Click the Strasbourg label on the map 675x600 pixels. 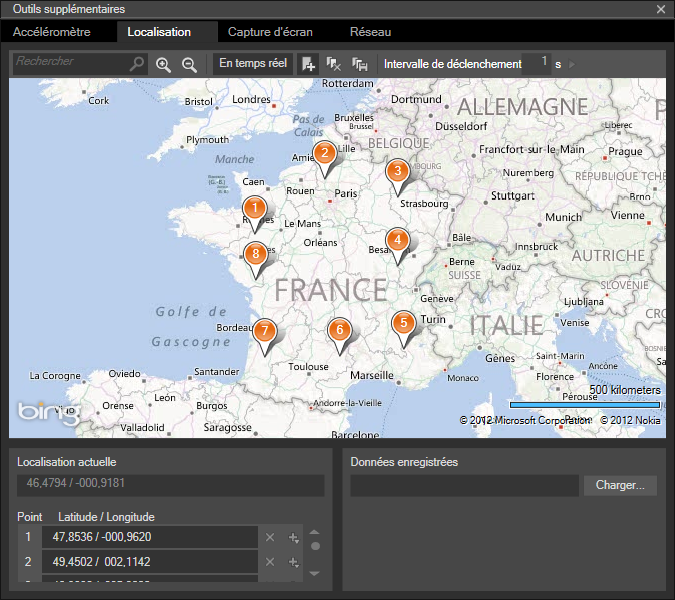pyautogui.click(x=424, y=204)
